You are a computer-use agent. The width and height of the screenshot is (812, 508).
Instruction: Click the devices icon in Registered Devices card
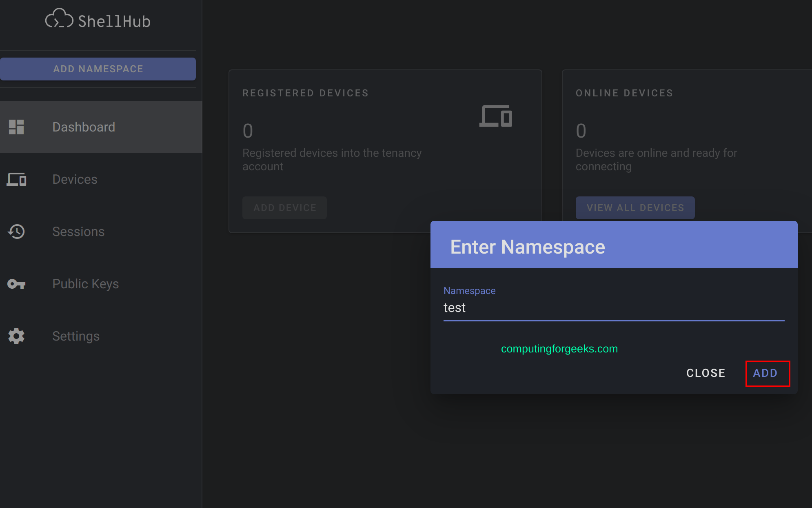tap(495, 116)
